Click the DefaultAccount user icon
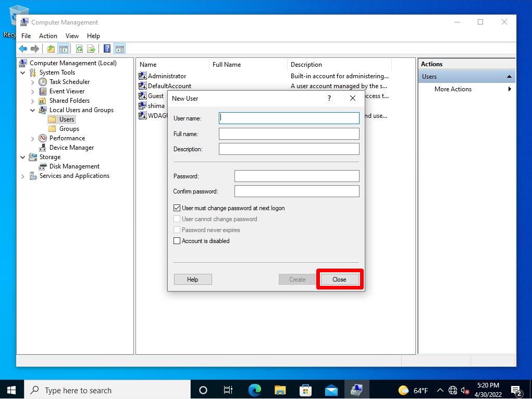The width and height of the screenshot is (532, 399). pyautogui.click(x=142, y=86)
